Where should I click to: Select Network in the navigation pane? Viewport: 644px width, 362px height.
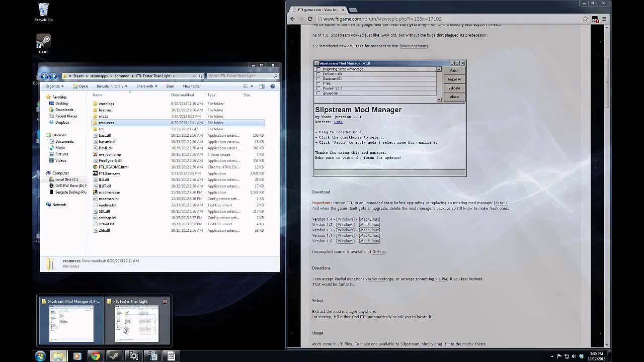click(59, 205)
